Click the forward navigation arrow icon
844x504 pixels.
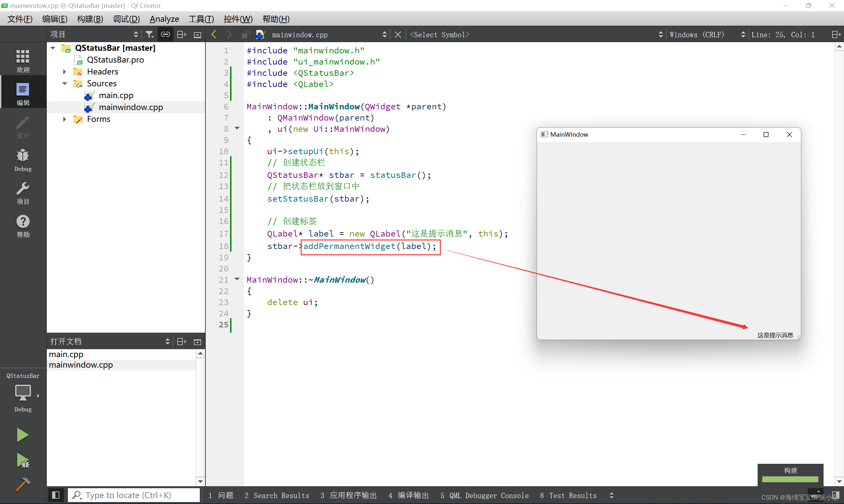[x=228, y=34]
